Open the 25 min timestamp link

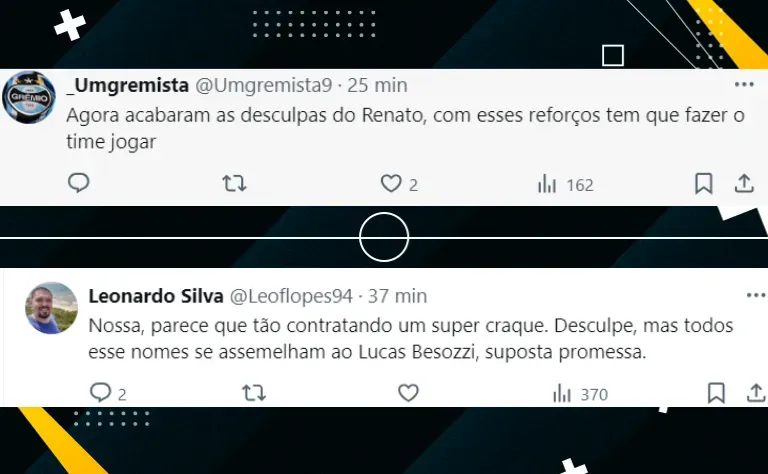(x=377, y=85)
